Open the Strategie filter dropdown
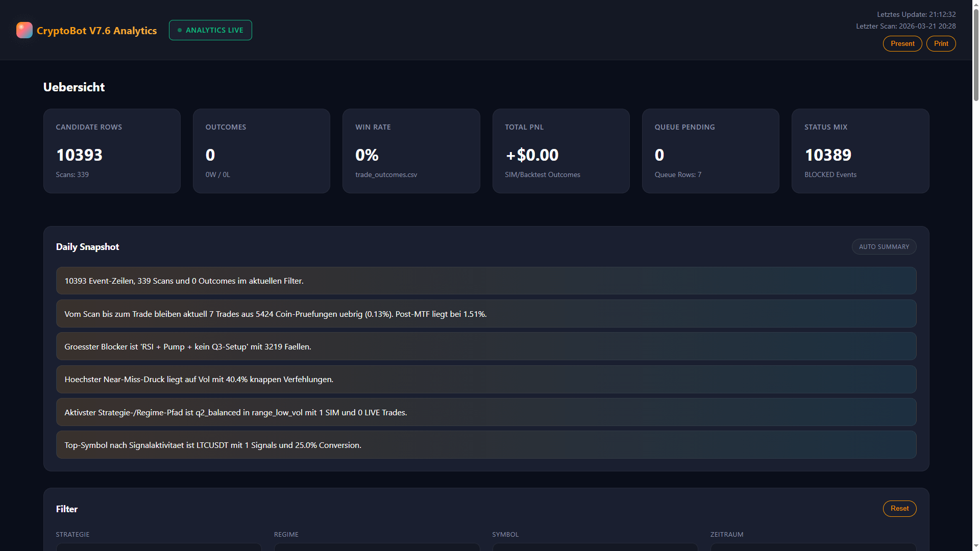The width and height of the screenshot is (980, 551). 158,547
